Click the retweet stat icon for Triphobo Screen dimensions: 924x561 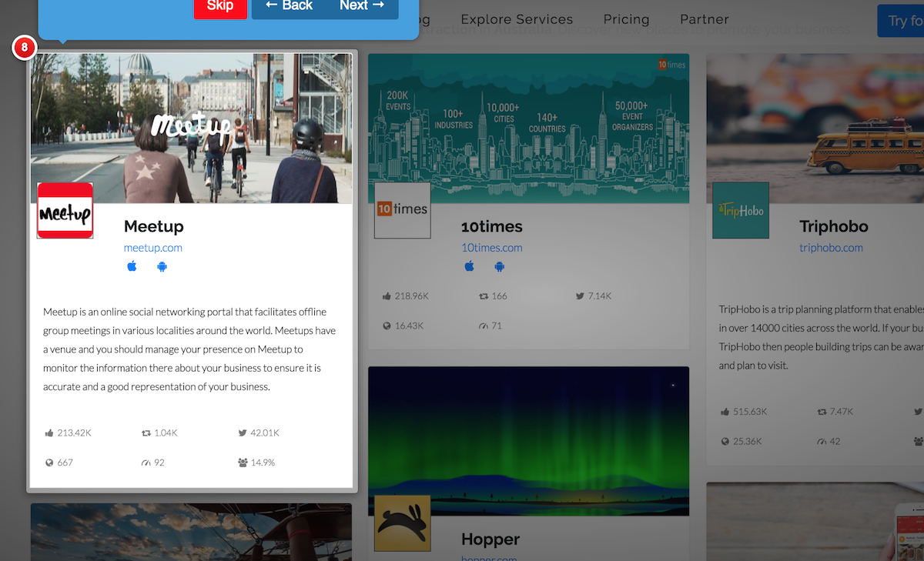[821, 411]
